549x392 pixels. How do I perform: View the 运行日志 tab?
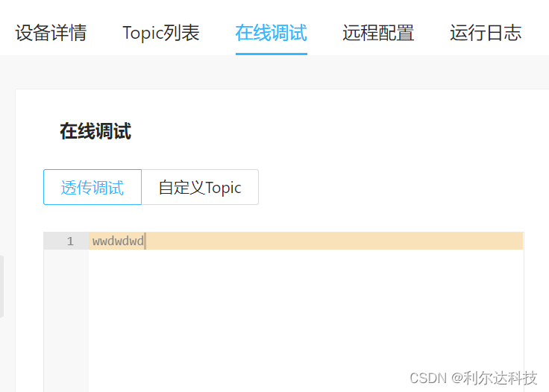pyautogui.click(x=486, y=34)
